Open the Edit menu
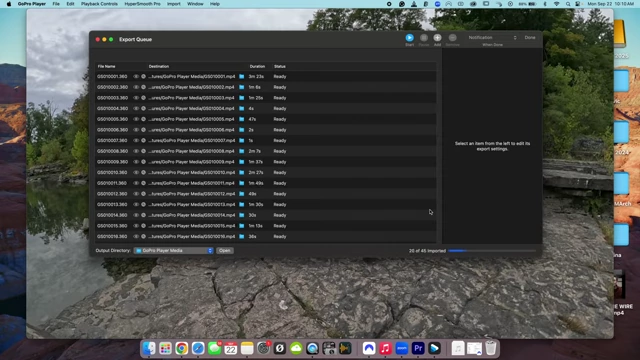Screen dimensions: 640x360 pos(70,4)
